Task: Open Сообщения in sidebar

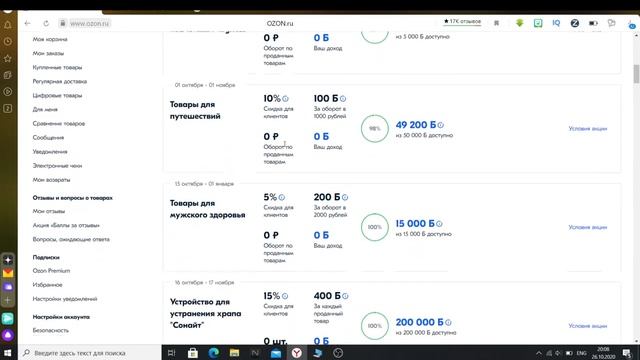Action: (48, 138)
